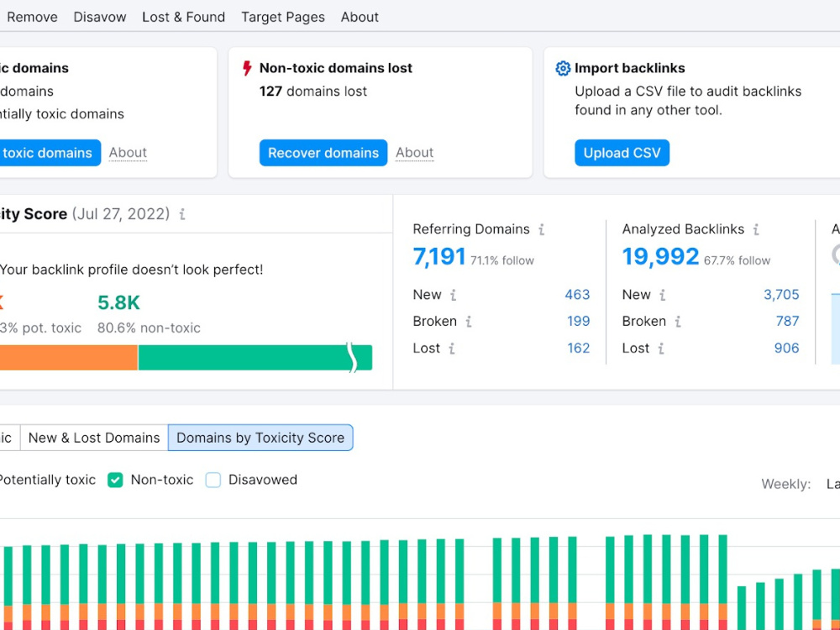Open About link beside Recover domains
This screenshot has height=630, width=840.
click(415, 153)
